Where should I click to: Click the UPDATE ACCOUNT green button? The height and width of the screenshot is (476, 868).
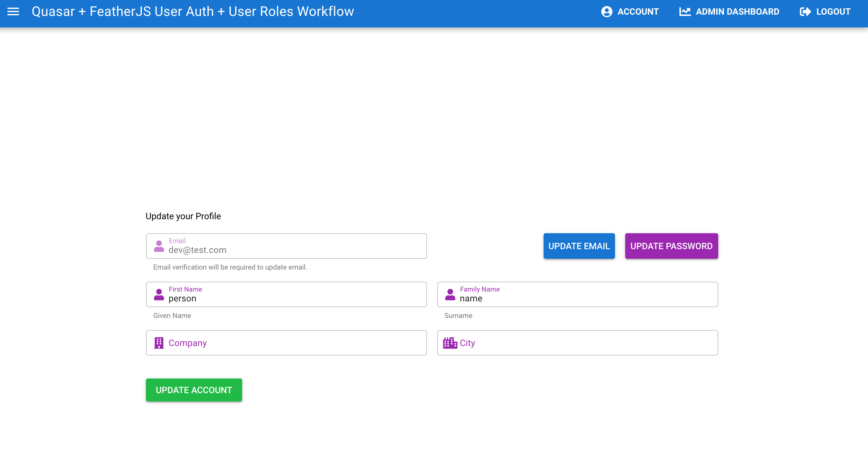tap(194, 390)
